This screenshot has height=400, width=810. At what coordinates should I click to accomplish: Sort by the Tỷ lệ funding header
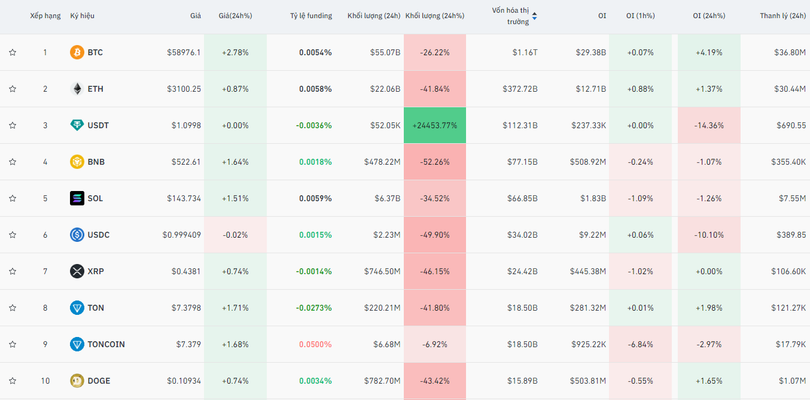point(310,16)
